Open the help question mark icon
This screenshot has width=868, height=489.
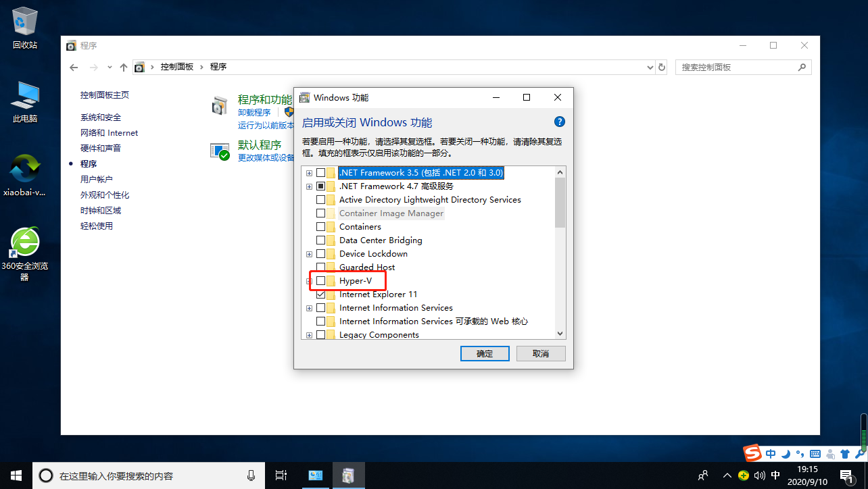pos(559,122)
